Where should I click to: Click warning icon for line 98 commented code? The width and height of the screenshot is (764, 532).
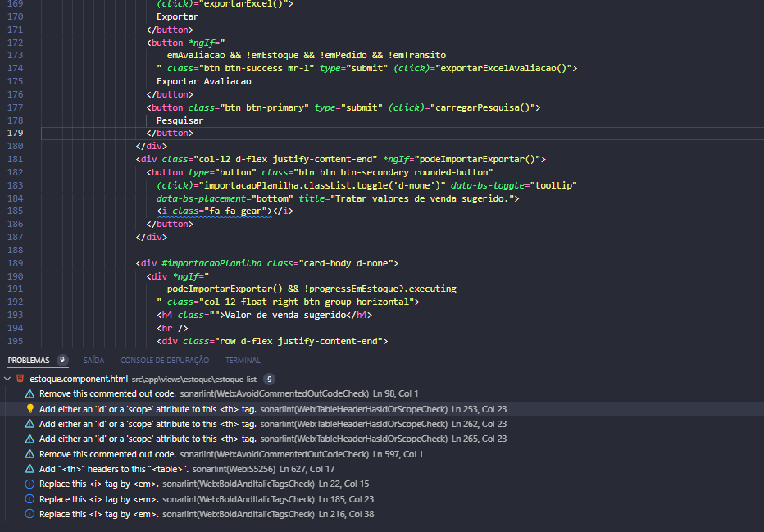pos(30,394)
